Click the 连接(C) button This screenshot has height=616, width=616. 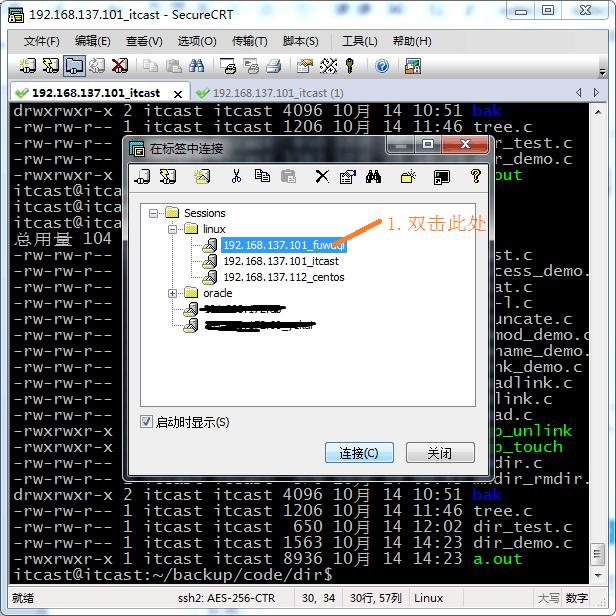click(359, 453)
